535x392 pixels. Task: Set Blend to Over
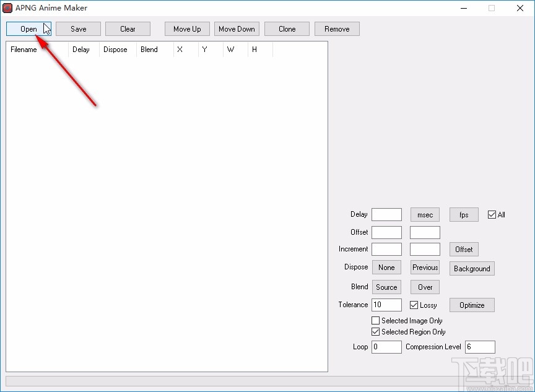[x=425, y=287]
